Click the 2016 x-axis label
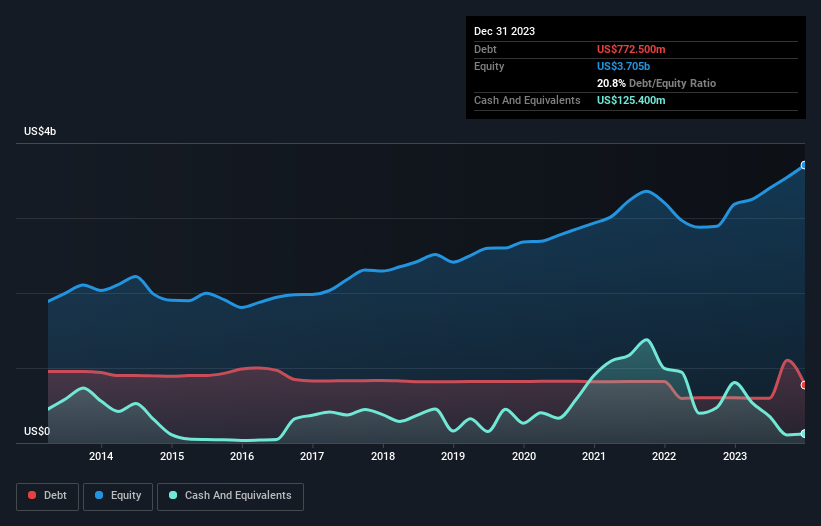 [x=242, y=456]
